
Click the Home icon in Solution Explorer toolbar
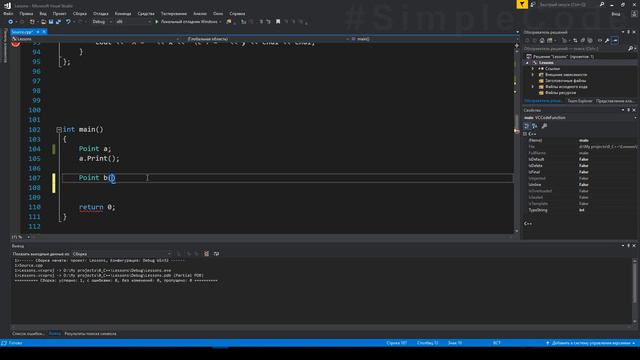(x=542, y=40)
